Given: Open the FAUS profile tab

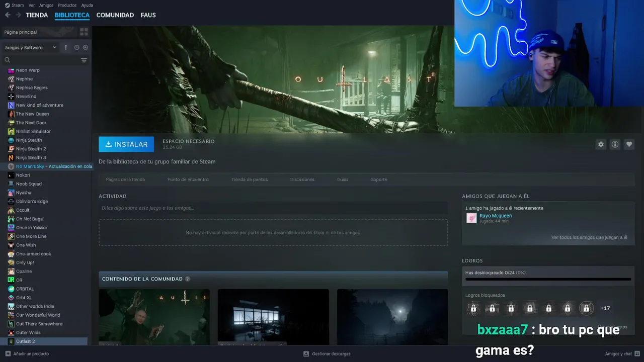Looking at the screenshot, I should (148, 15).
